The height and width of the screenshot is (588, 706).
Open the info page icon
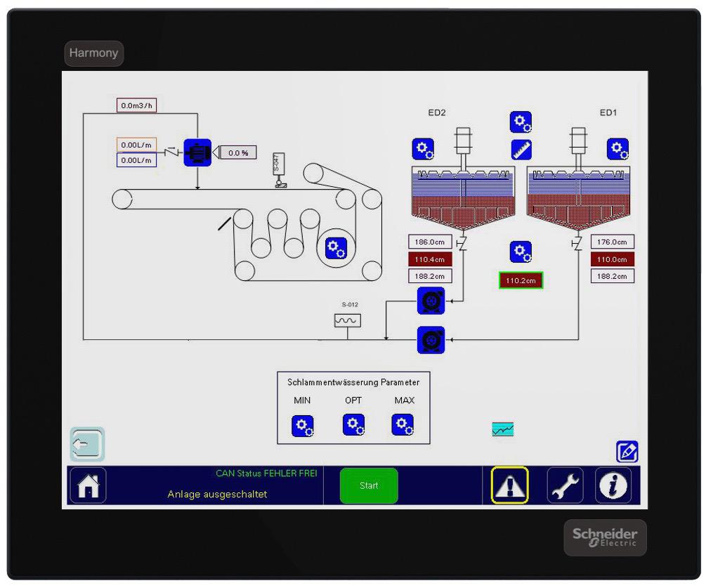click(x=613, y=485)
